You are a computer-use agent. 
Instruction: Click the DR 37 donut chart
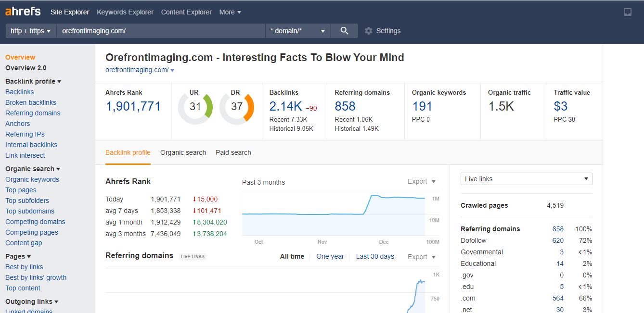pos(236,107)
